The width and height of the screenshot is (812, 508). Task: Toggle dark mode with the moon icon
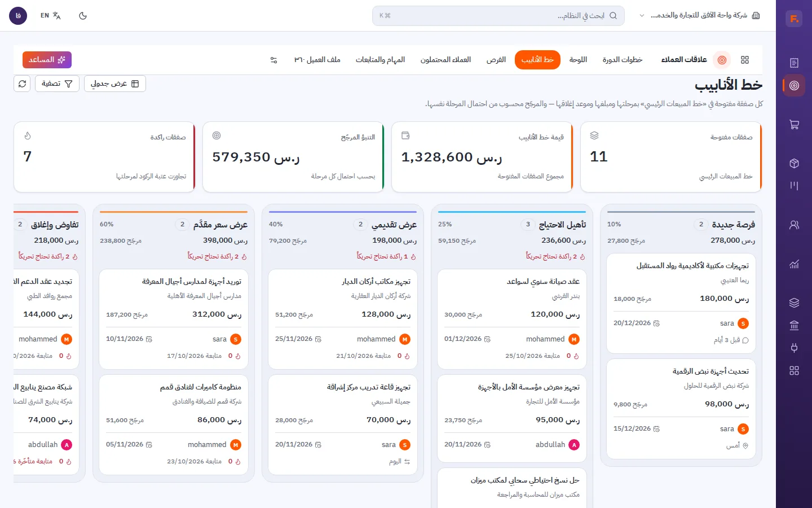[x=83, y=16]
